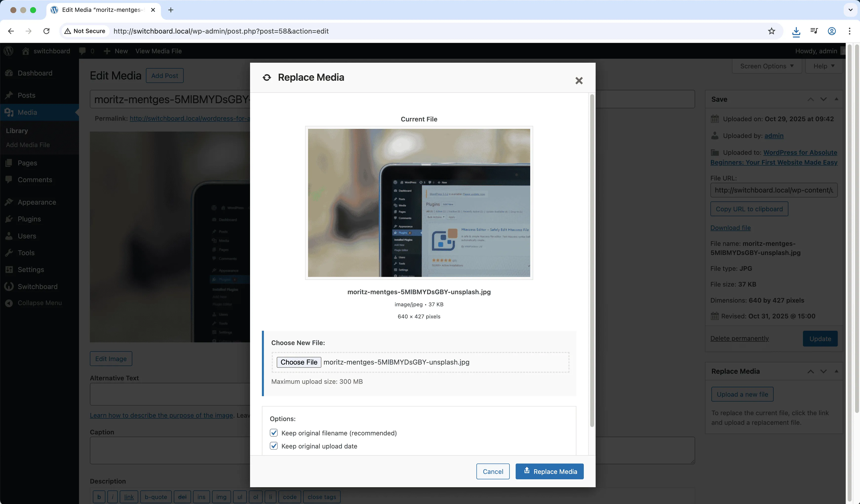The height and width of the screenshot is (504, 860).
Task: Click the Switchboard sidebar icon
Action: click(9, 286)
